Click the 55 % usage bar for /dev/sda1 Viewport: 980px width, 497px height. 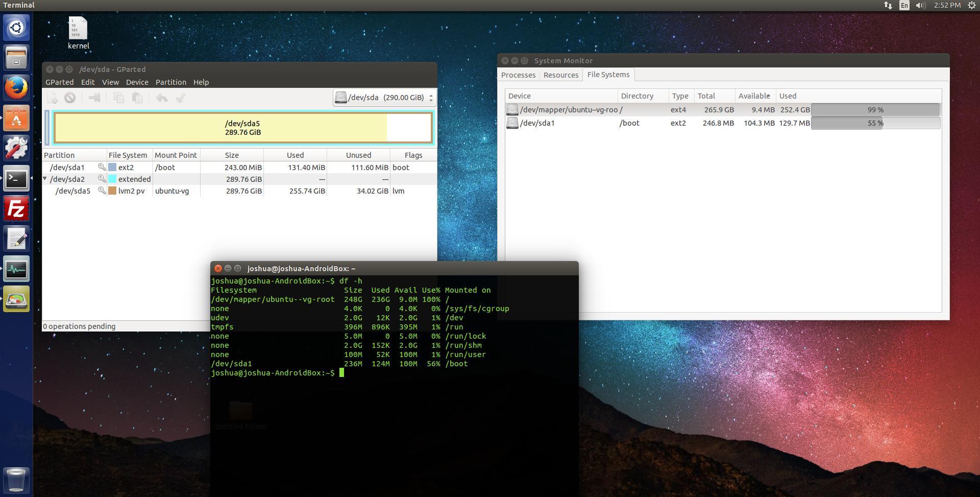click(875, 123)
